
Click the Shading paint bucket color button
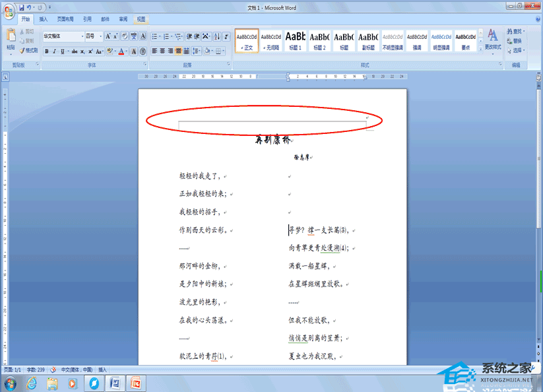pyautogui.click(x=207, y=51)
